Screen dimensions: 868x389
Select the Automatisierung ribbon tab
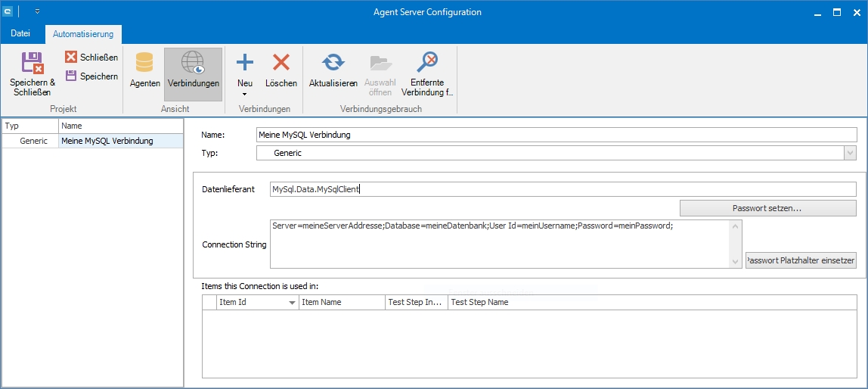click(83, 33)
